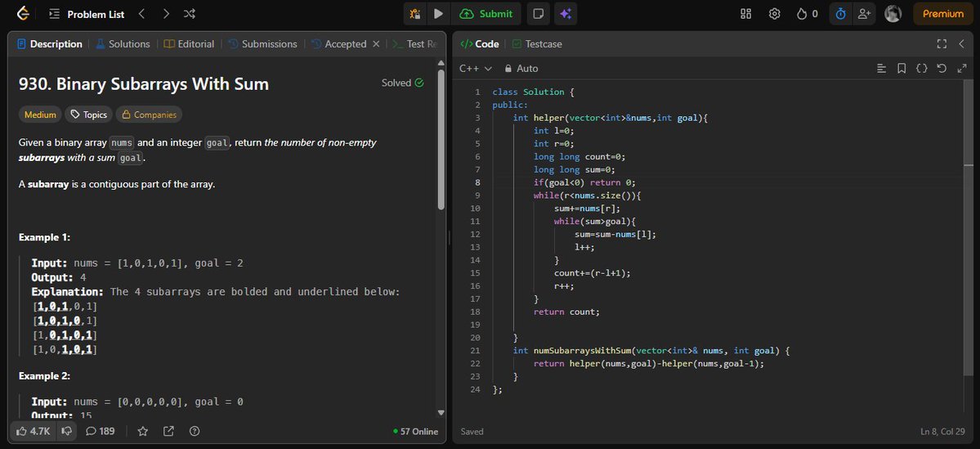Like the problem with thumbs up
The width and height of the screenshot is (980, 449).
34,431
